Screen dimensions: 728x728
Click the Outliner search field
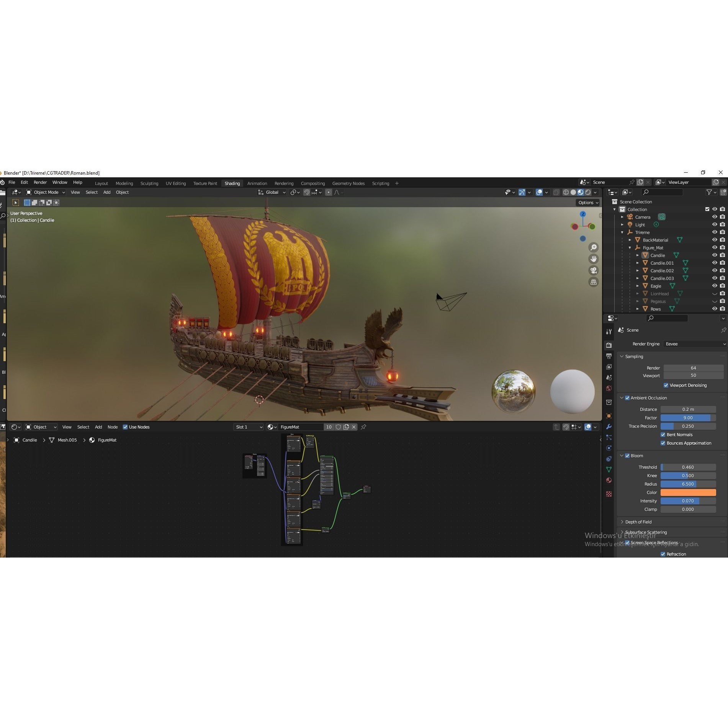coord(663,192)
